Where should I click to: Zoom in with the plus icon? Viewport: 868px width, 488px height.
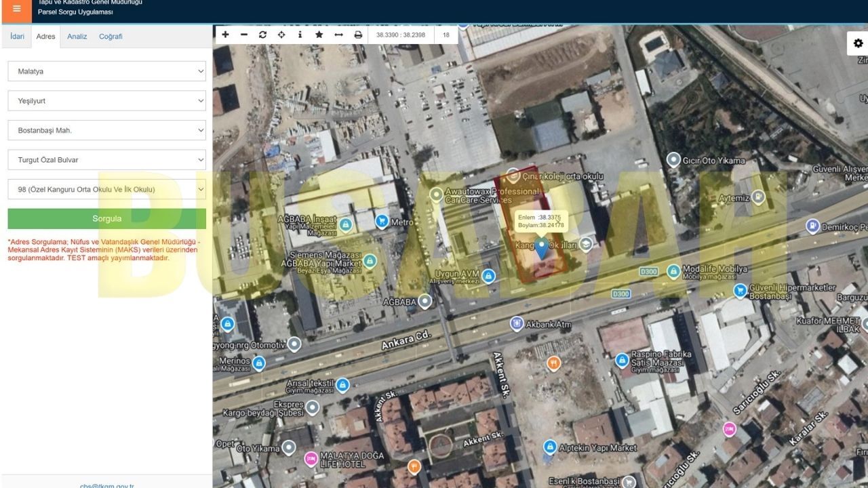click(225, 35)
